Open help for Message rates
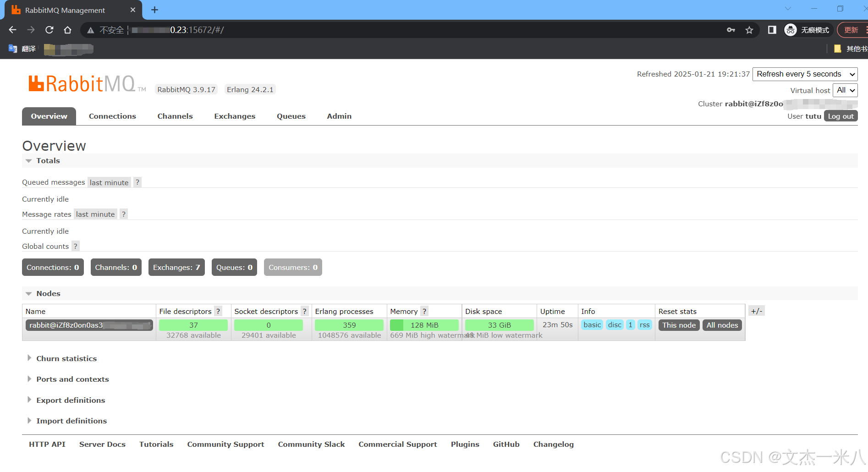868x472 pixels. 124,214
